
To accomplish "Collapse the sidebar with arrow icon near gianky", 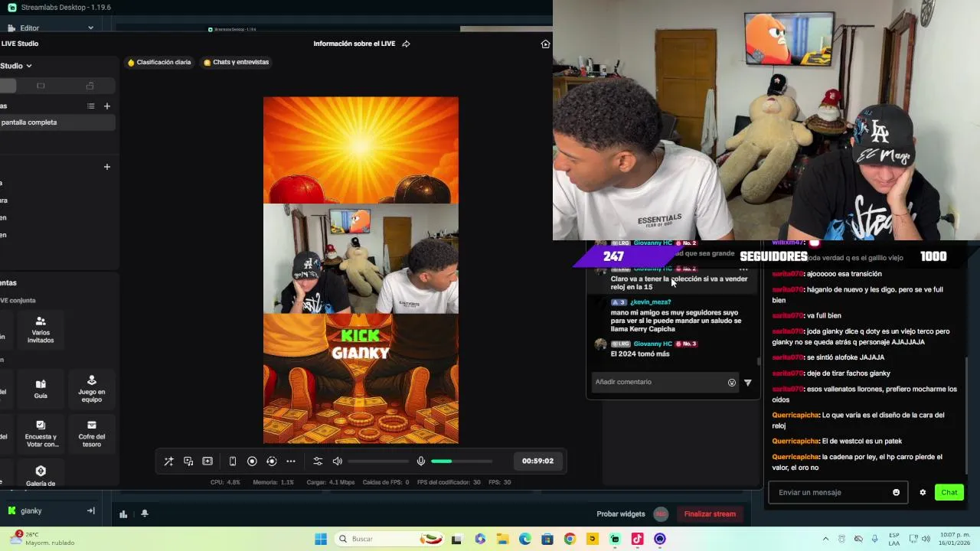I will pos(90,510).
